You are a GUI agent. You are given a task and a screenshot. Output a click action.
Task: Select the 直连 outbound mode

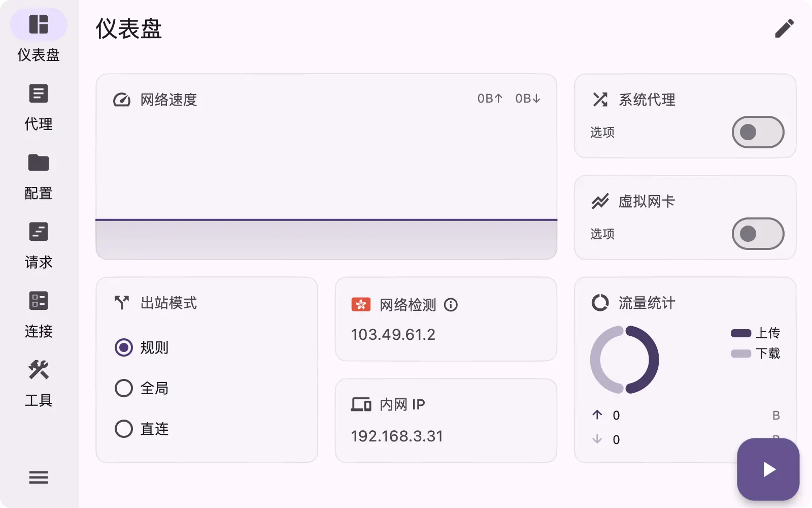click(x=123, y=429)
